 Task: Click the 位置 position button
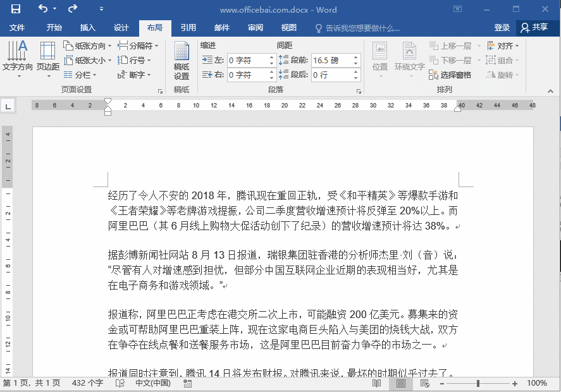380,59
